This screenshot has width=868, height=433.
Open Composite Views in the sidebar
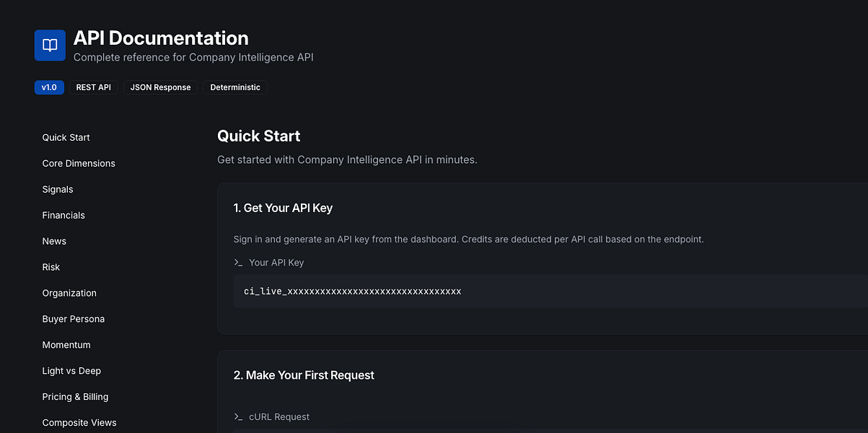(x=79, y=423)
